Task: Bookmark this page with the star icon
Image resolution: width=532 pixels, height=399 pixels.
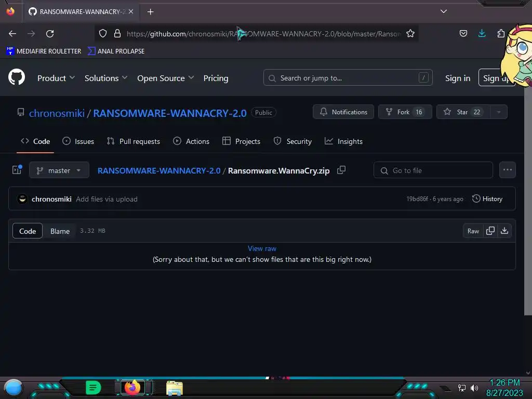Action: click(410, 34)
